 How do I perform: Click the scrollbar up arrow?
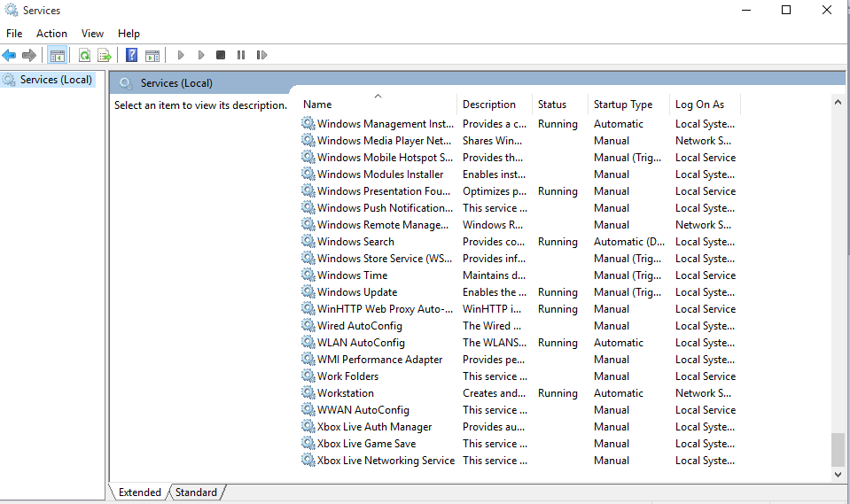[x=838, y=102]
